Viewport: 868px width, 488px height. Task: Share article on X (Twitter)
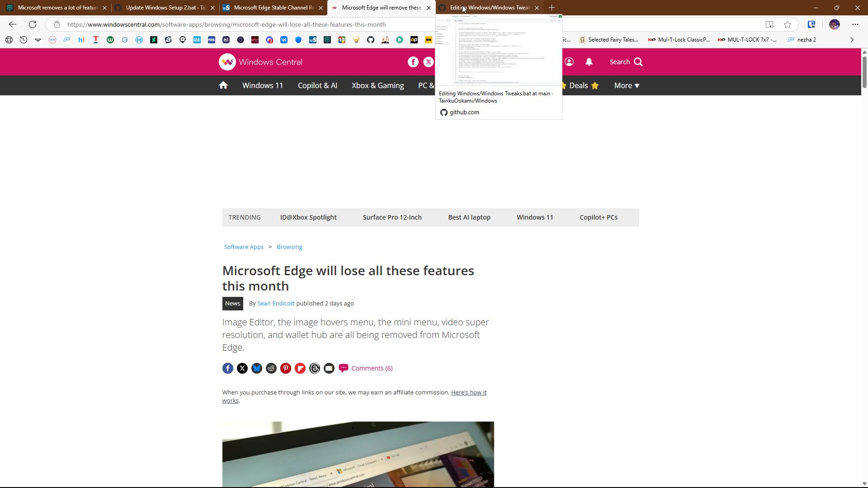coord(242,369)
